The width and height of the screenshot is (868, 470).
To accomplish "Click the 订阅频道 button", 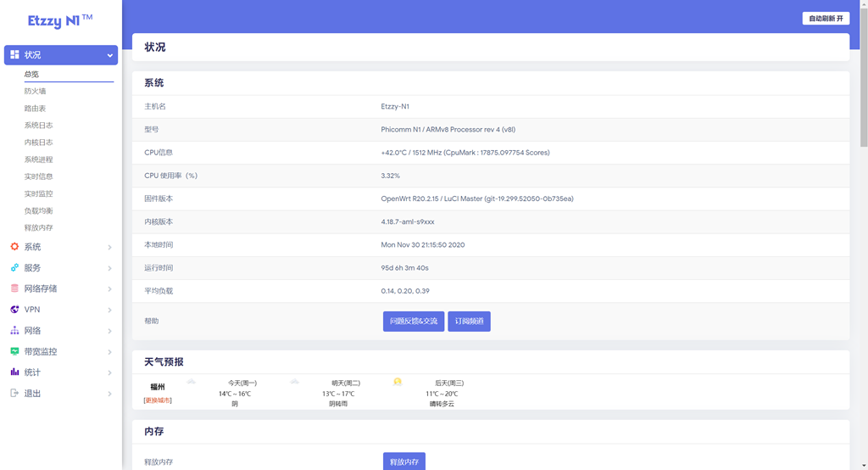I will pyautogui.click(x=469, y=321).
